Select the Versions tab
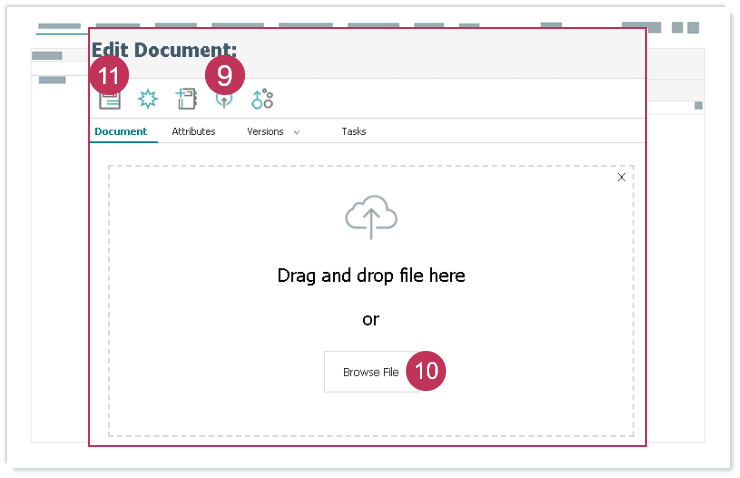The image size is (740, 478). 265,132
